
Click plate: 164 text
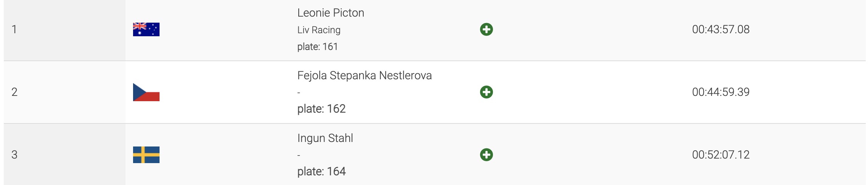tap(321, 171)
